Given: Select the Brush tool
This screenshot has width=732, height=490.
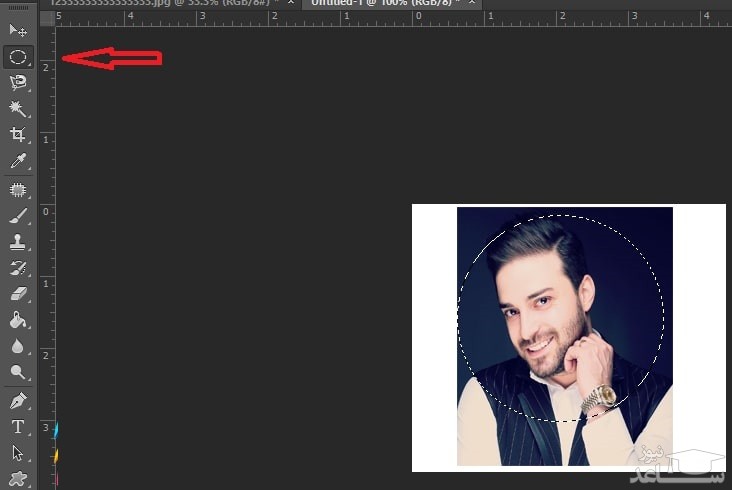Looking at the screenshot, I should 18,216.
